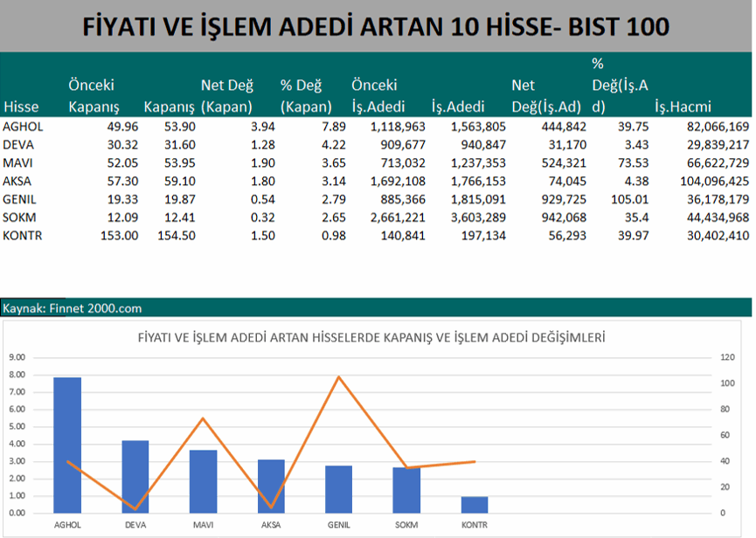756x538 pixels.
Task: Select cell value 29,839,217
Action: [x=718, y=145]
